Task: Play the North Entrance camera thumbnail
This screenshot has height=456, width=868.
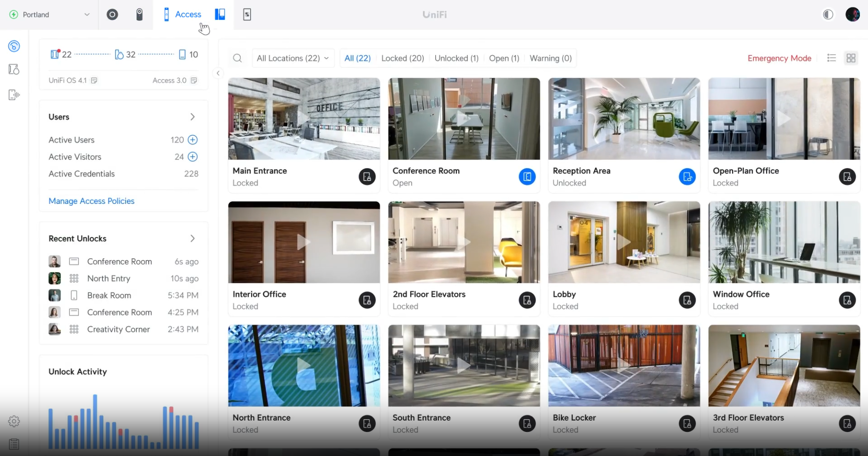Action: coord(304,365)
